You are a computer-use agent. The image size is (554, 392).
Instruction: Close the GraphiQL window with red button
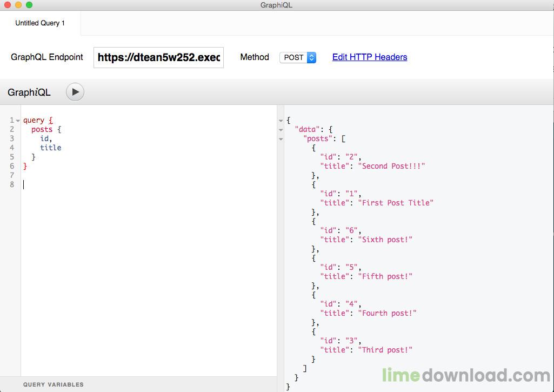pyautogui.click(x=8, y=5)
